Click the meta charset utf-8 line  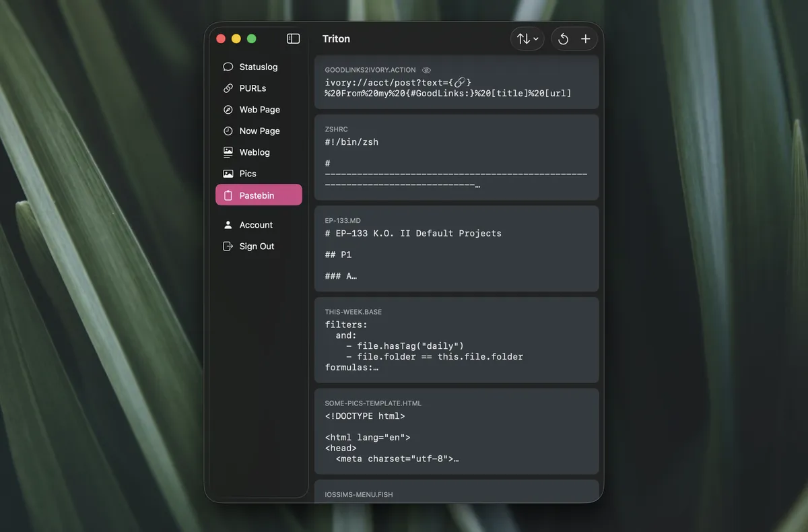click(397, 459)
